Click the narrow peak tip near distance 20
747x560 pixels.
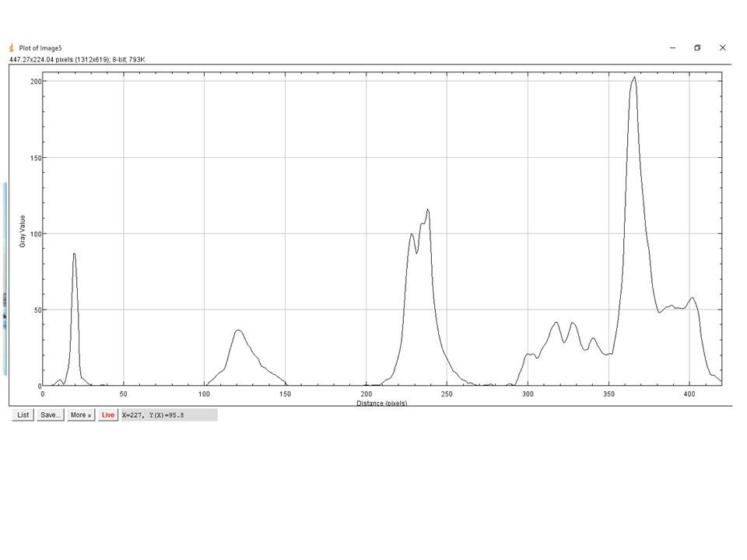point(74,254)
